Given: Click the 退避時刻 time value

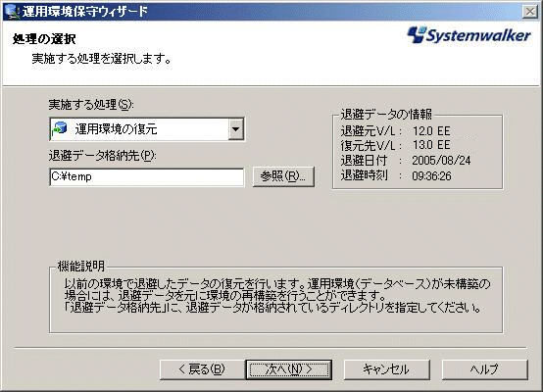Looking at the screenshot, I should 431,176.
